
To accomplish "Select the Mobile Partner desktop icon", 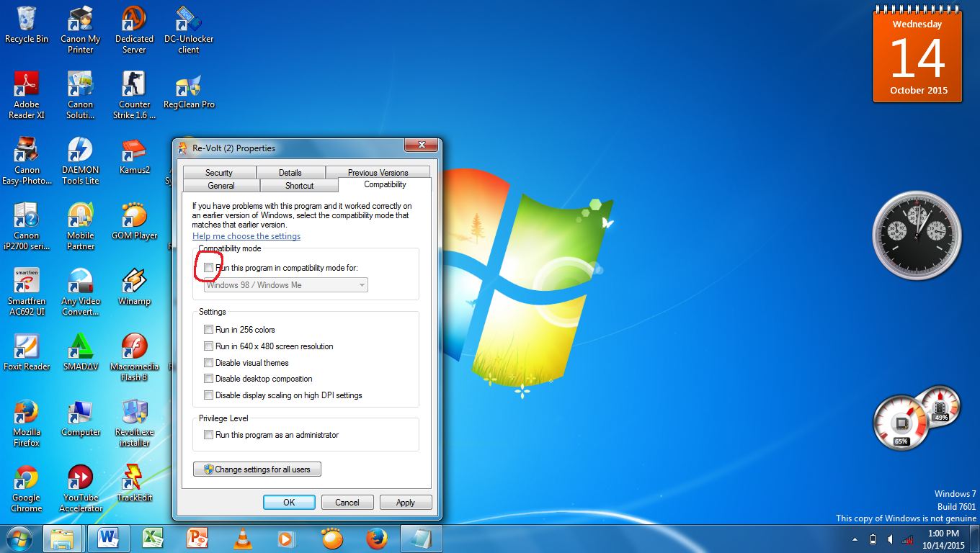I will (x=81, y=227).
